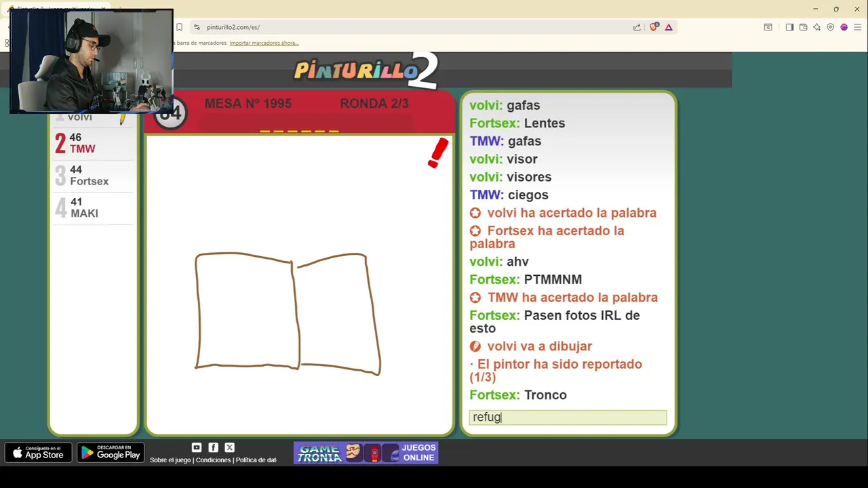
Task: Open the Brave Wallet icon
Action: coord(803,27)
